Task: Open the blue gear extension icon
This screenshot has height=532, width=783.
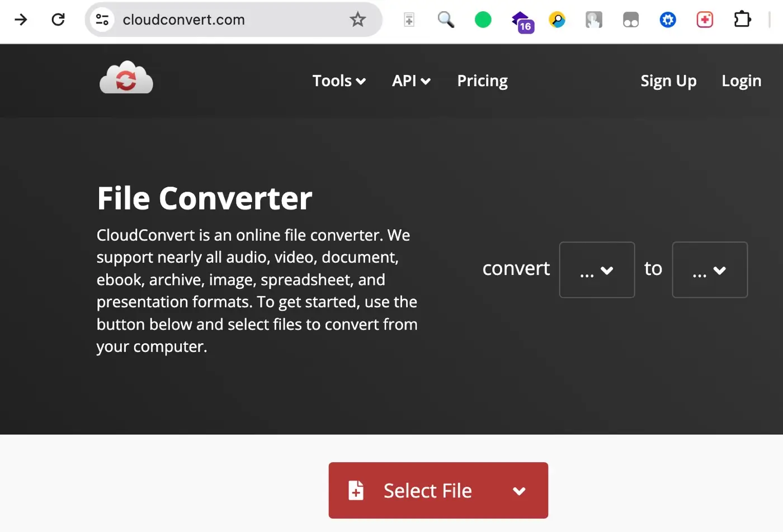Action: coord(668,20)
